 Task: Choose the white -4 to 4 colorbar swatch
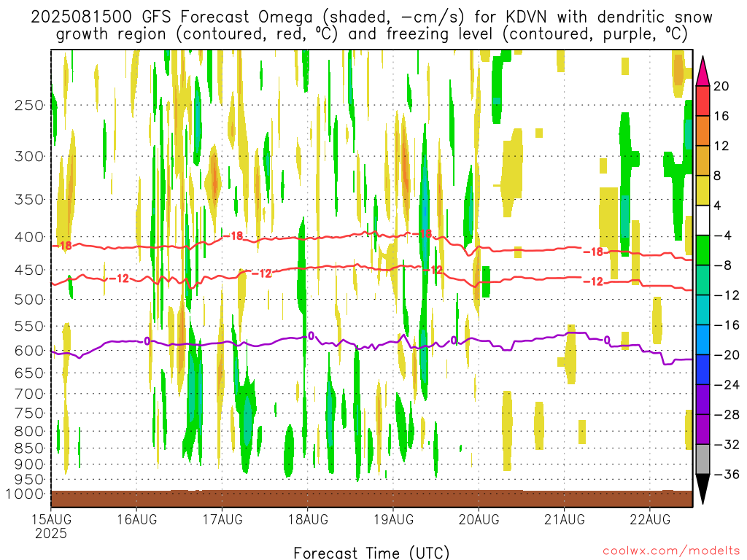coord(703,220)
